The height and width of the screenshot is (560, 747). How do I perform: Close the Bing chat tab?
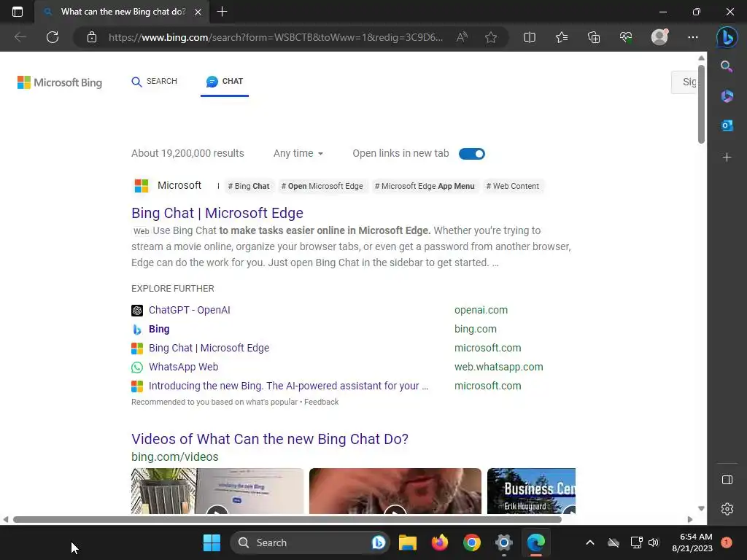[198, 12]
